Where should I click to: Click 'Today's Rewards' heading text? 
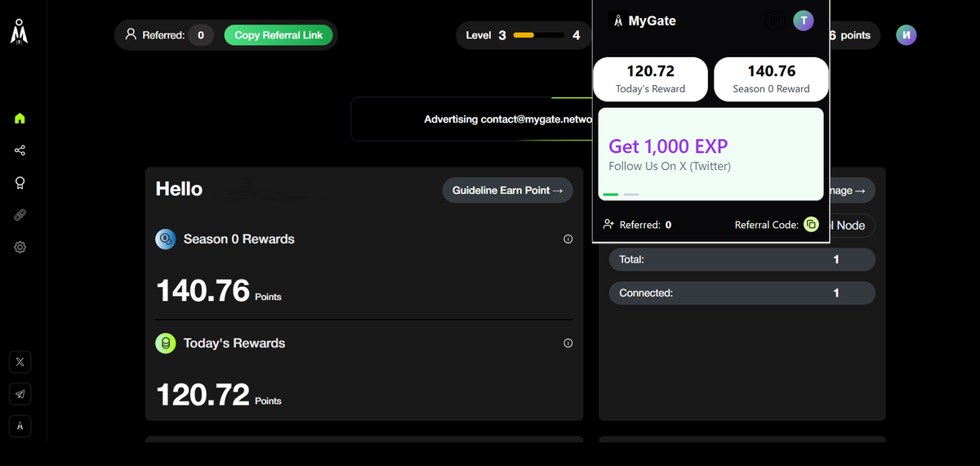(x=234, y=343)
